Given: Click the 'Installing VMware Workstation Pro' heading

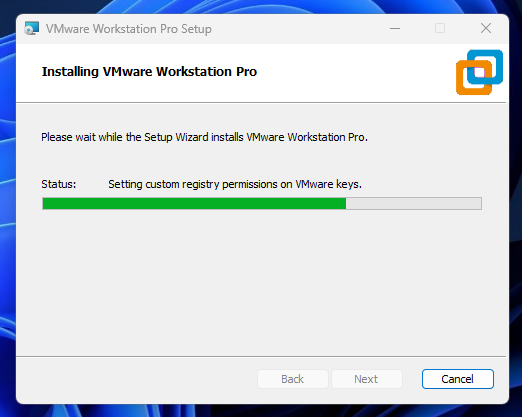Looking at the screenshot, I should tap(149, 72).
